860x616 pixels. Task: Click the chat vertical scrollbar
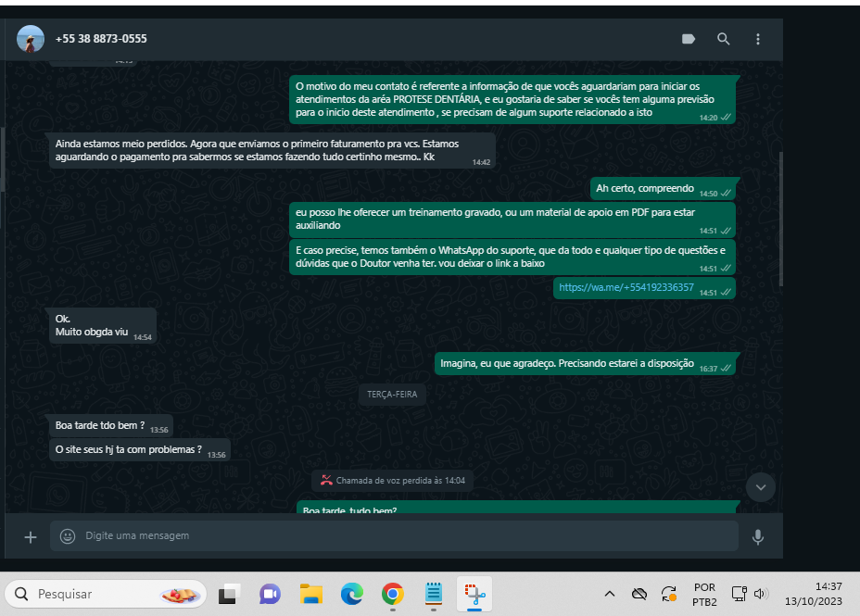click(780, 220)
